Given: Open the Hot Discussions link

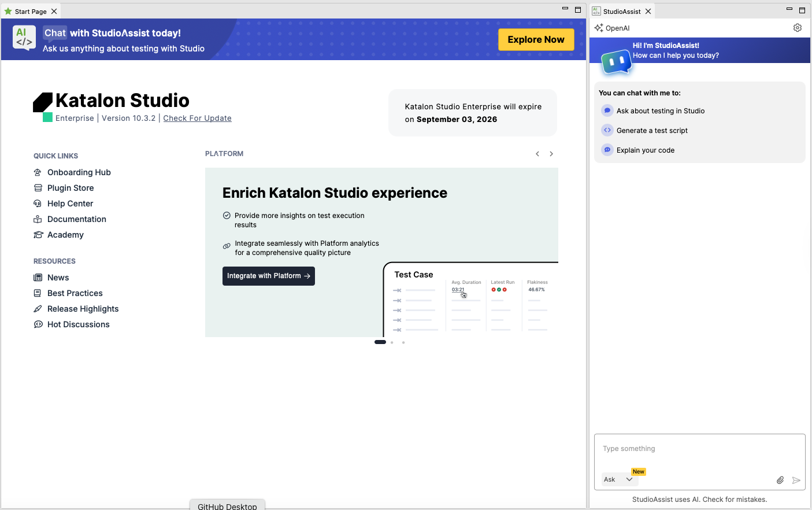Looking at the screenshot, I should 79,324.
